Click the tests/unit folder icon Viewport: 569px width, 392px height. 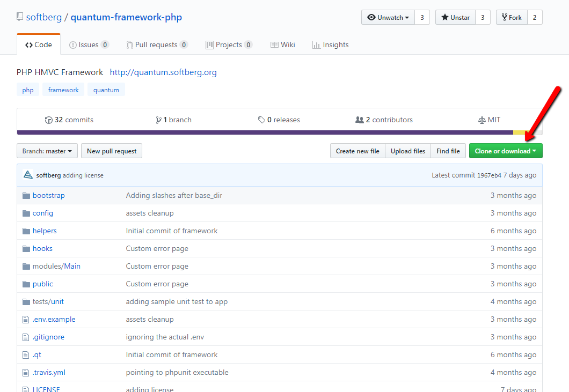tap(26, 302)
